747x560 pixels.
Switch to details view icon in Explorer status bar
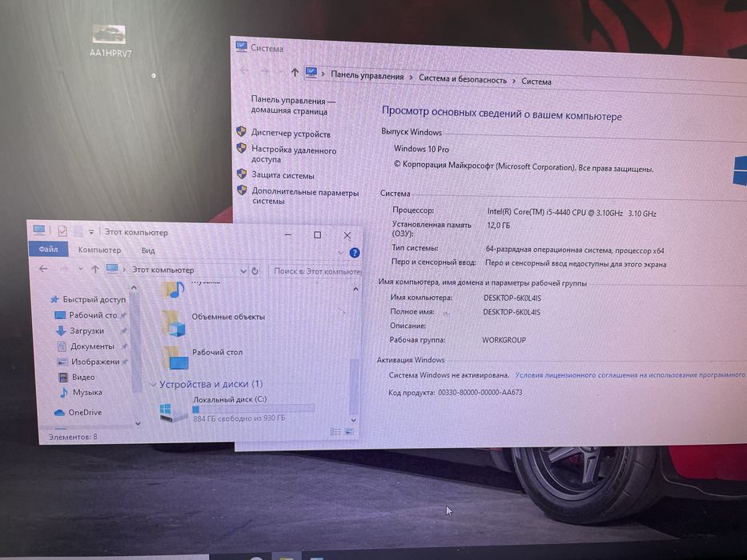tap(335, 431)
